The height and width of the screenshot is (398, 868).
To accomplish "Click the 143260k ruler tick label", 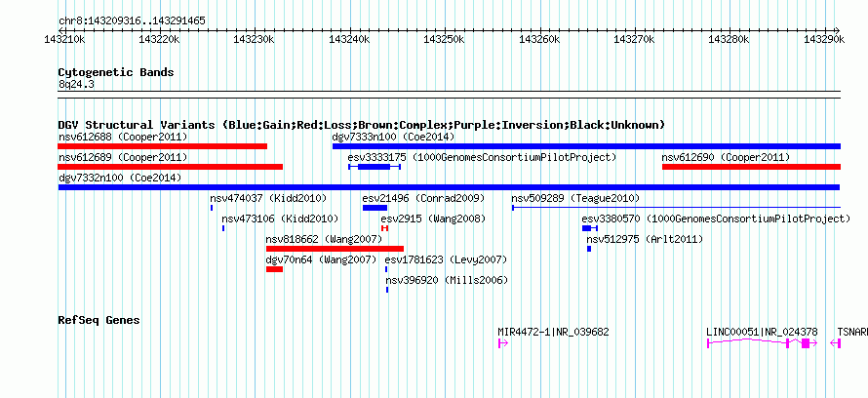I will pos(539,39).
